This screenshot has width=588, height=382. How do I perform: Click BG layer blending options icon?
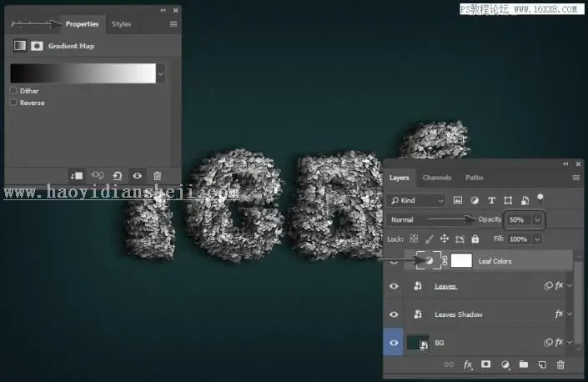pos(548,342)
